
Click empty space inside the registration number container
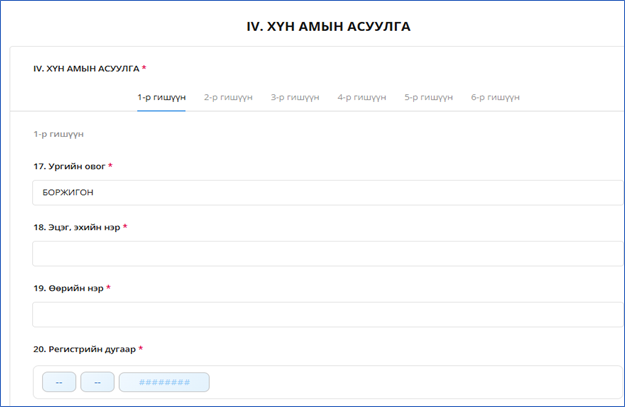point(420,382)
